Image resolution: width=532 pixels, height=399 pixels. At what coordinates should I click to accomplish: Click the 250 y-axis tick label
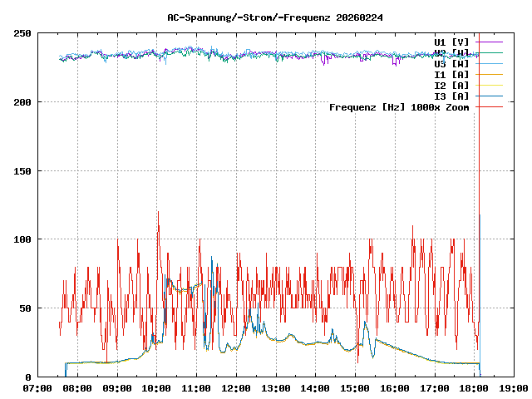click(22, 33)
